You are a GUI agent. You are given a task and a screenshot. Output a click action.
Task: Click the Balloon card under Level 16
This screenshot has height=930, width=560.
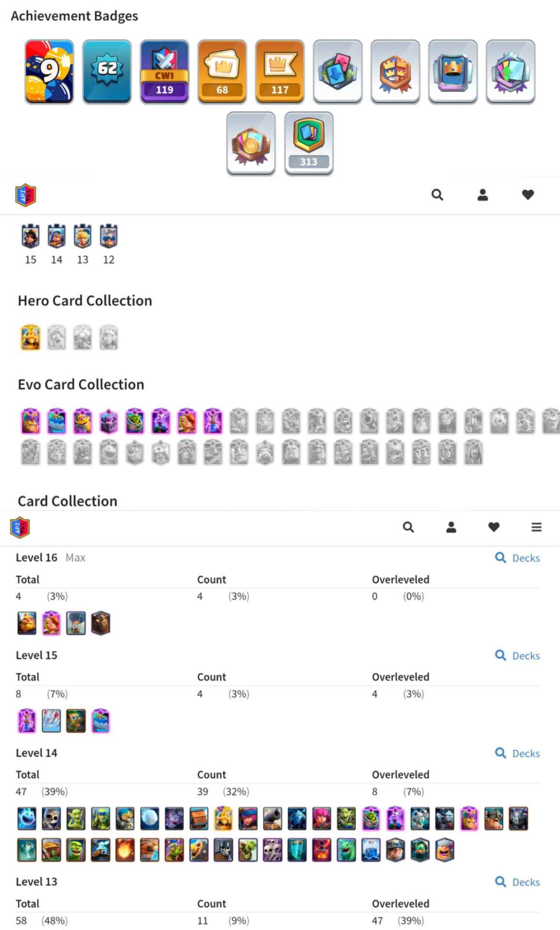(x=76, y=623)
